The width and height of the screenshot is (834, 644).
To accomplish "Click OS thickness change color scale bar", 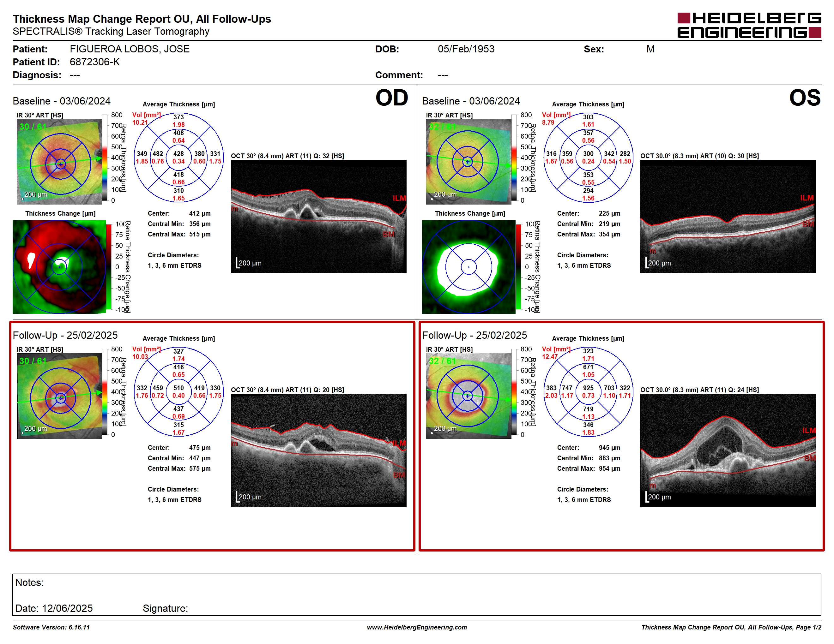I will tap(518, 267).
